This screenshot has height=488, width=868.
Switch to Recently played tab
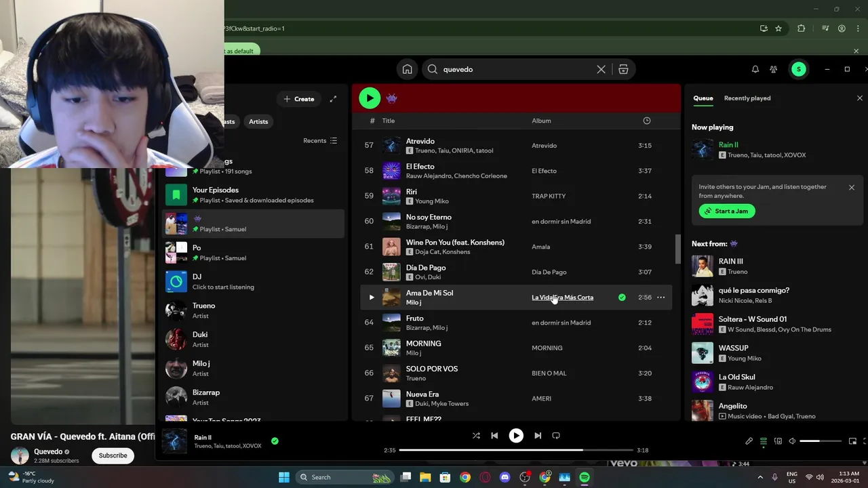(x=747, y=98)
